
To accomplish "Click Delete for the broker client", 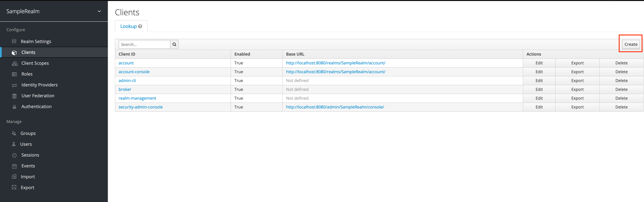I will pos(621,89).
